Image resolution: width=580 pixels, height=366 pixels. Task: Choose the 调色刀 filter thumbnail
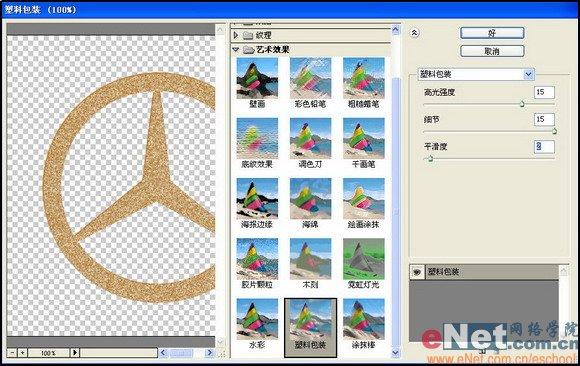[310, 138]
